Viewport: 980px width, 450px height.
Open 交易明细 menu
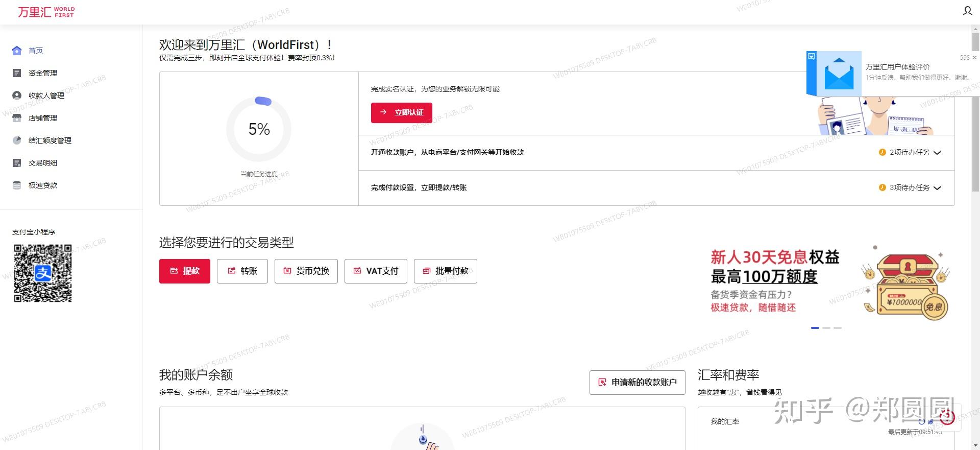[43, 163]
